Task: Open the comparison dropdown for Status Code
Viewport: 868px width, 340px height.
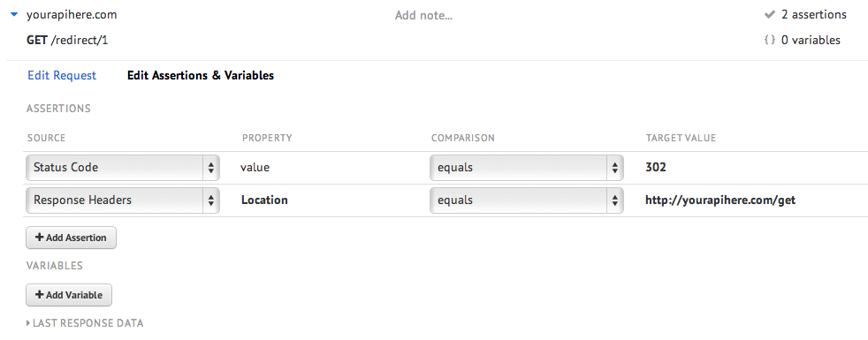Action: click(527, 168)
